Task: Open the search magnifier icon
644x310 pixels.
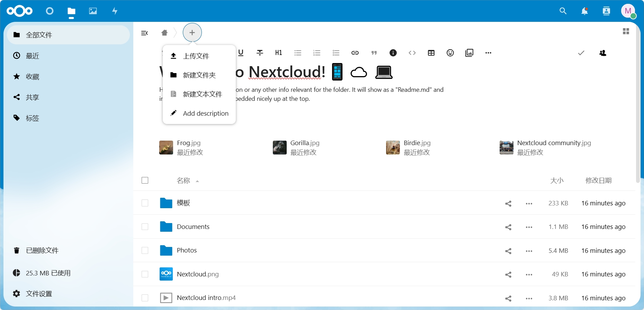Action: pos(563,11)
